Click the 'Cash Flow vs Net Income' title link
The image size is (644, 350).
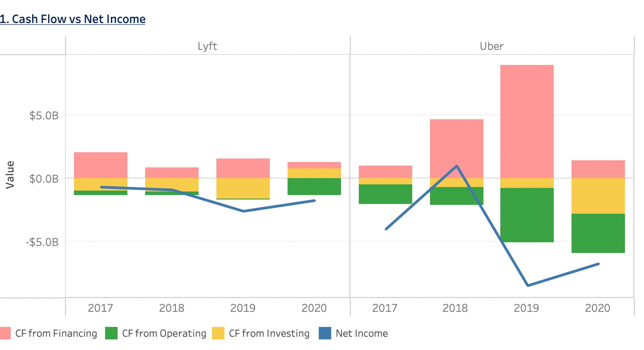pos(73,18)
